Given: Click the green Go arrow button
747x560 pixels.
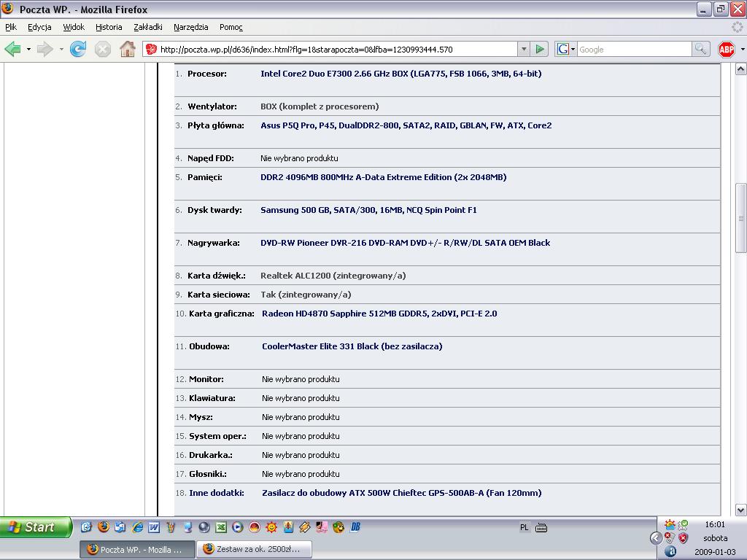Looking at the screenshot, I should 540,50.
